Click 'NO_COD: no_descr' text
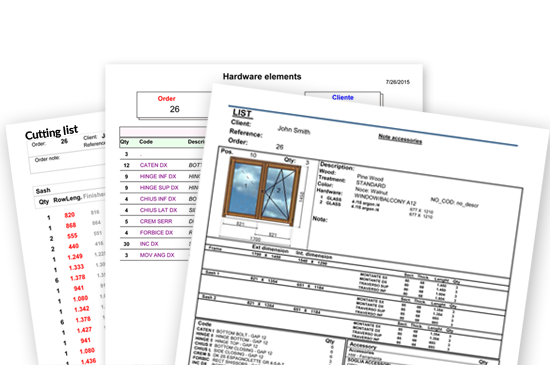The width and height of the screenshot is (550, 365). point(455,202)
